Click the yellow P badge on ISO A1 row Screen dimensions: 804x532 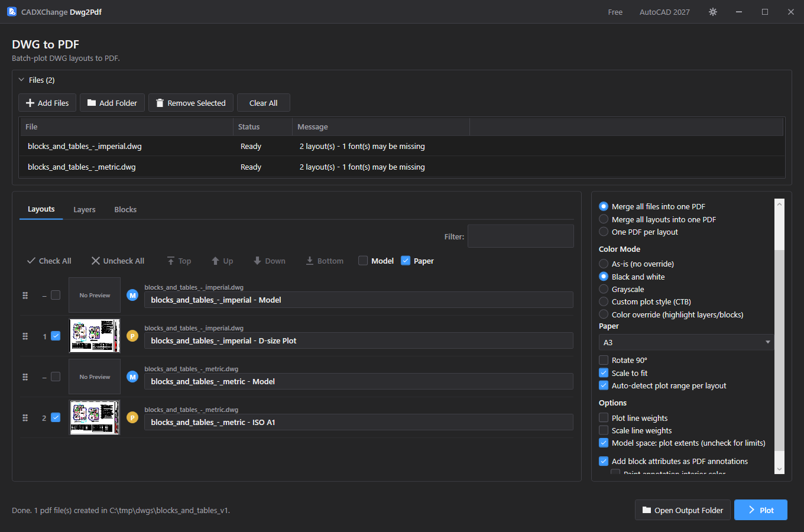tap(132, 418)
